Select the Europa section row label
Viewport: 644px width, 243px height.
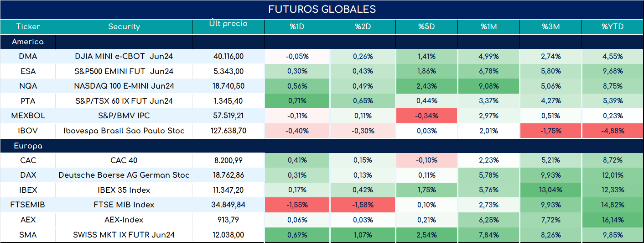coord(28,146)
